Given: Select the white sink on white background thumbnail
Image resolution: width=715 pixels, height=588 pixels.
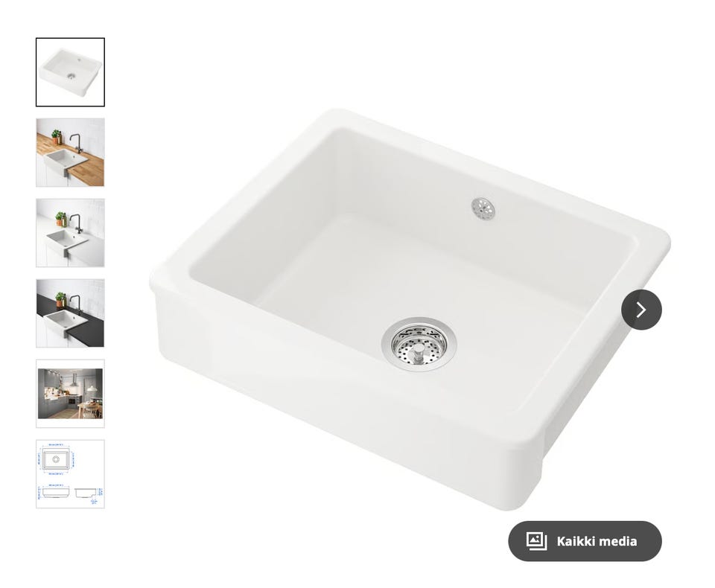Looking at the screenshot, I should [x=70, y=72].
